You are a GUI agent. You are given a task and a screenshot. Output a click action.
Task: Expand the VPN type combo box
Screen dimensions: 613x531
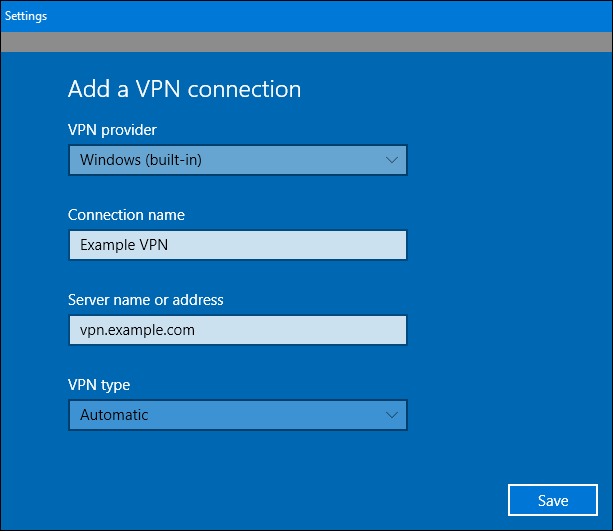click(x=237, y=415)
